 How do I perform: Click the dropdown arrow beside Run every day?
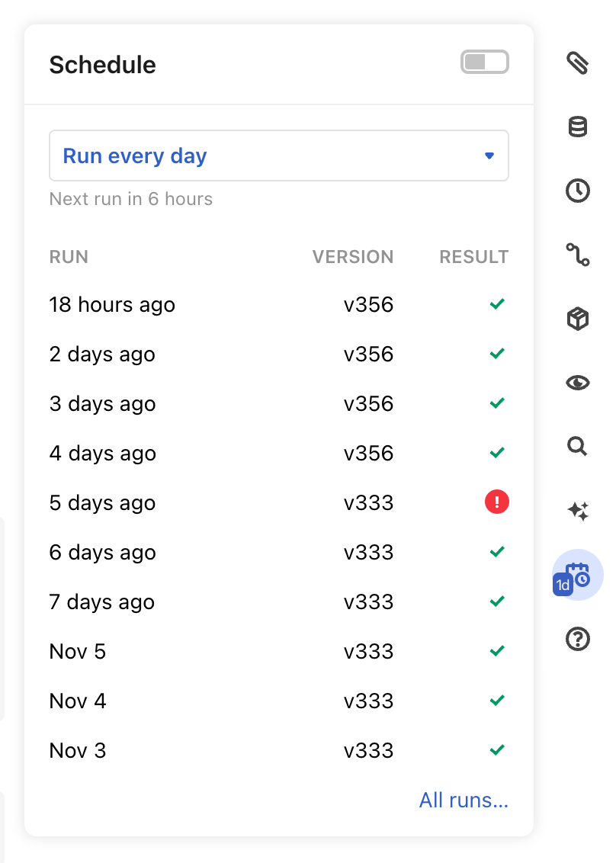click(x=489, y=156)
